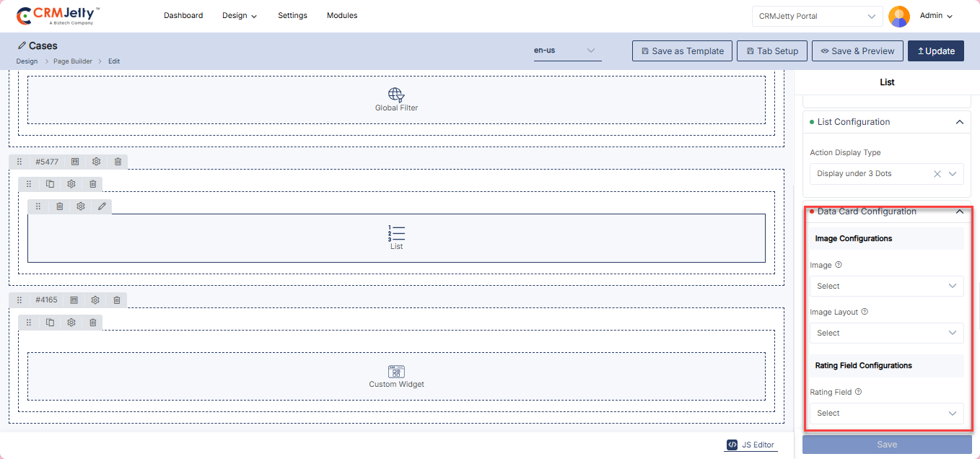
Task: Open the en-us language dropdown
Action: [x=566, y=51]
